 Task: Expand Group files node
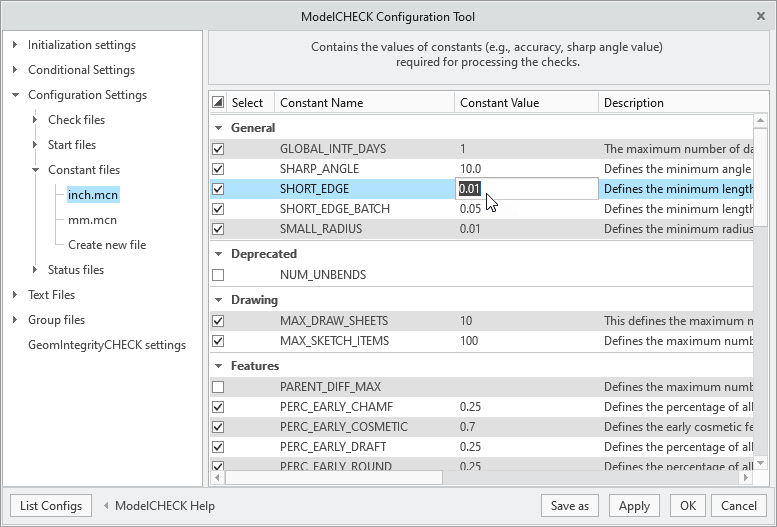pyautogui.click(x=15, y=319)
